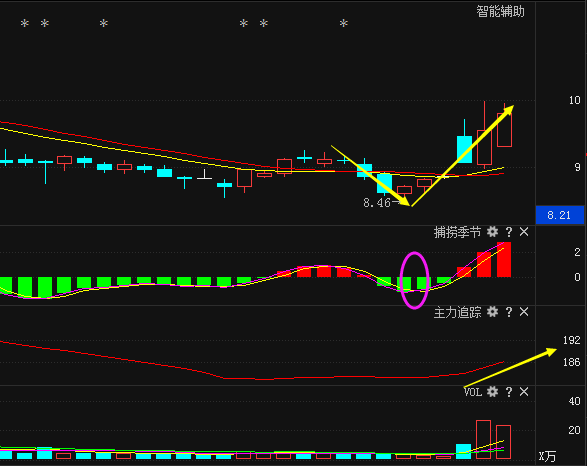This screenshot has height=466, width=587.
Task: Close the VOL indicator panel
Action: (x=524, y=392)
